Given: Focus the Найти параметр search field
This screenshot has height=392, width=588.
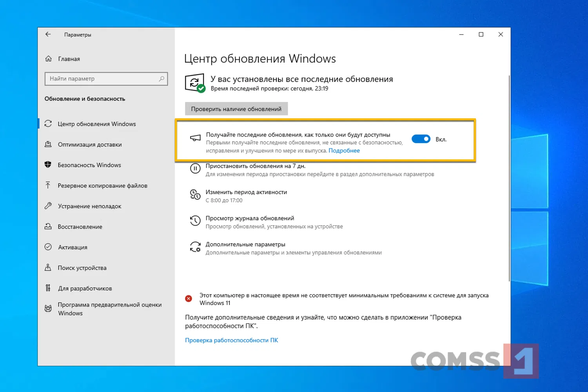Looking at the screenshot, I should [x=106, y=79].
